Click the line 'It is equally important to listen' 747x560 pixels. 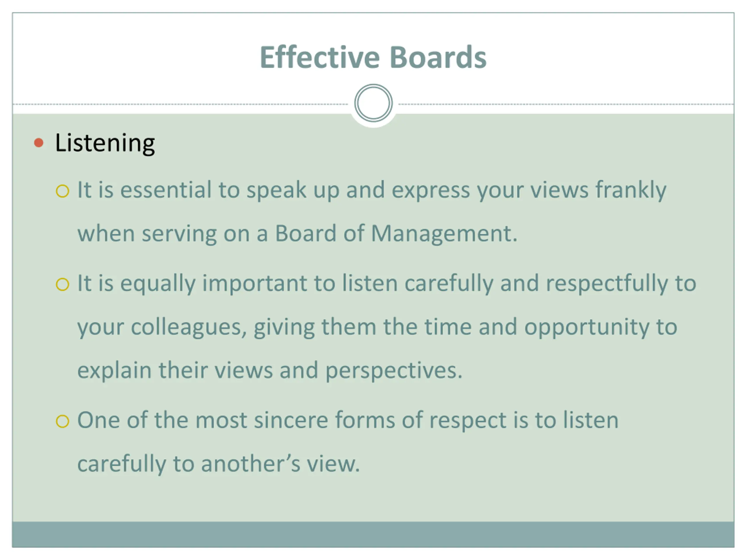[x=387, y=283]
